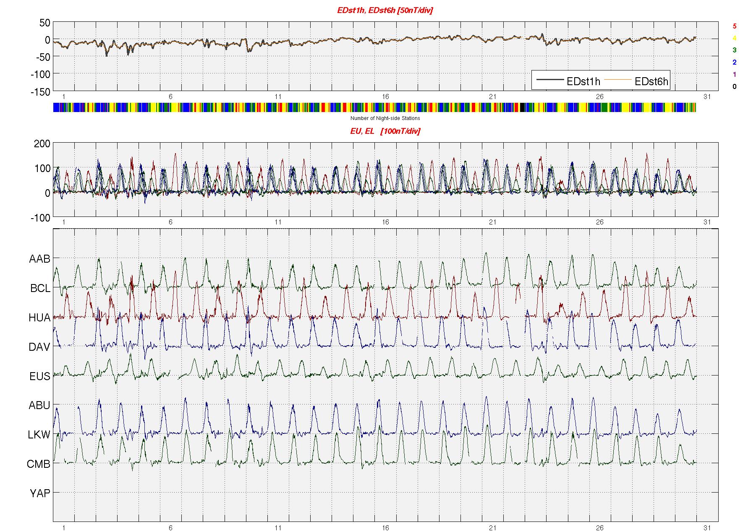Click the -50 tick on EDst axis
The height and width of the screenshot is (532, 756).
point(42,57)
